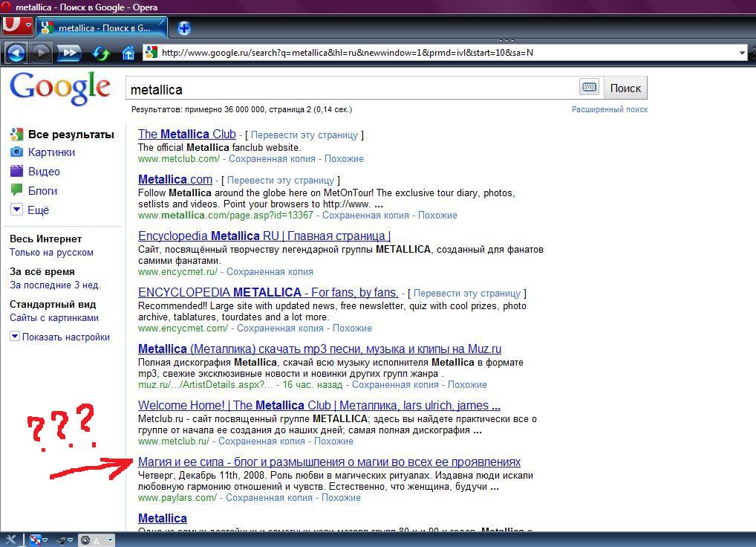Reload the page with the refresh icon
The height and width of the screenshot is (547, 756).
tap(101, 53)
